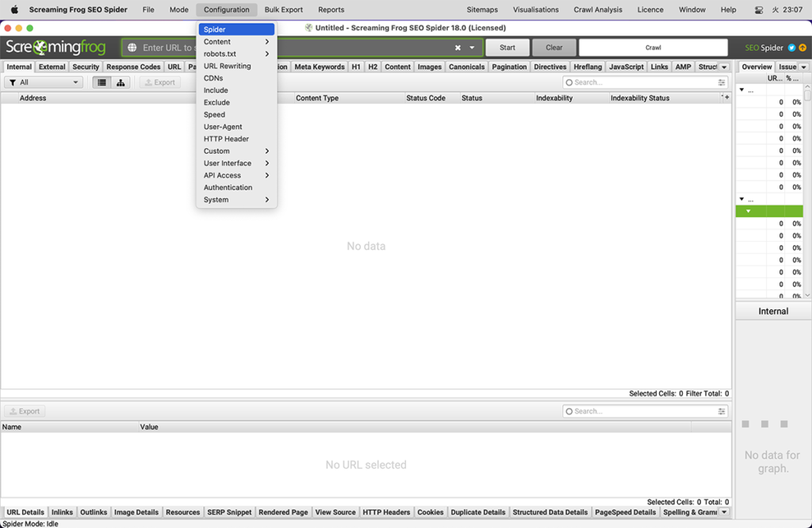
Task: Click the Crawl progress bar
Action: tap(653, 48)
